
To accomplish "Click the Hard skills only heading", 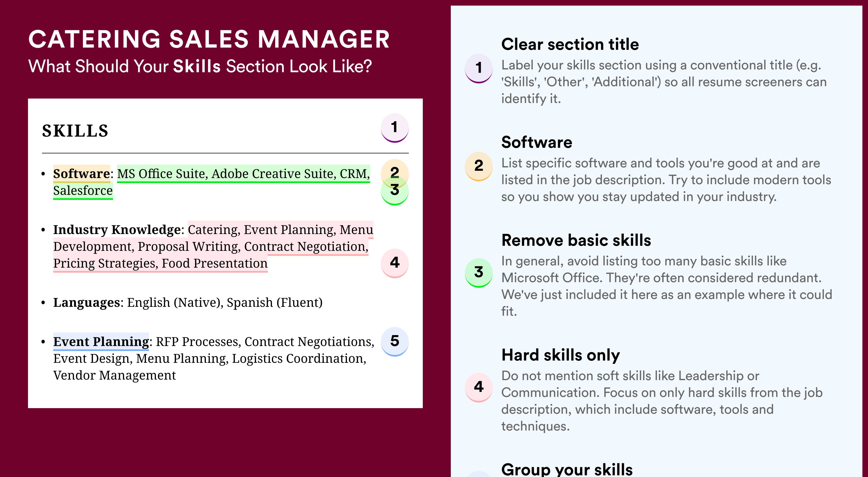I will coord(560,355).
